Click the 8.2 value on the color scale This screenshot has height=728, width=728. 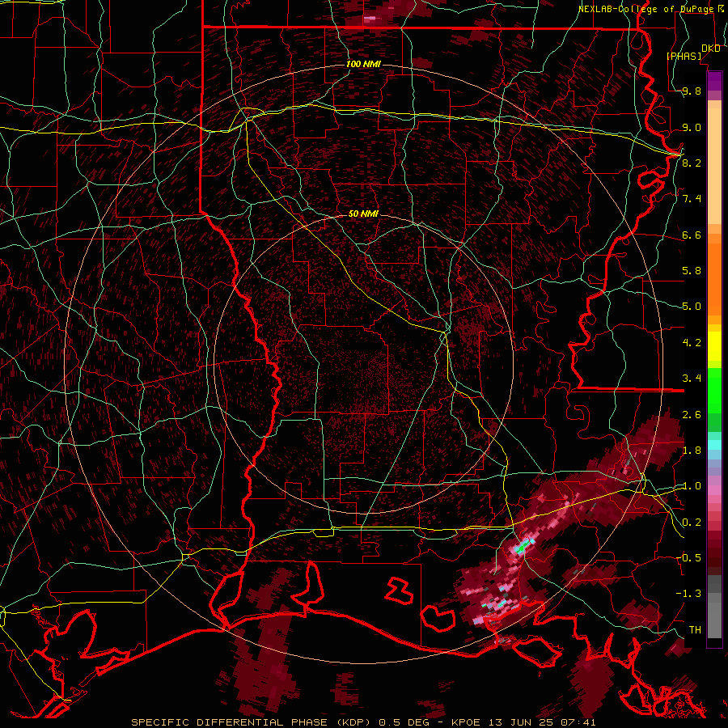(692, 163)
